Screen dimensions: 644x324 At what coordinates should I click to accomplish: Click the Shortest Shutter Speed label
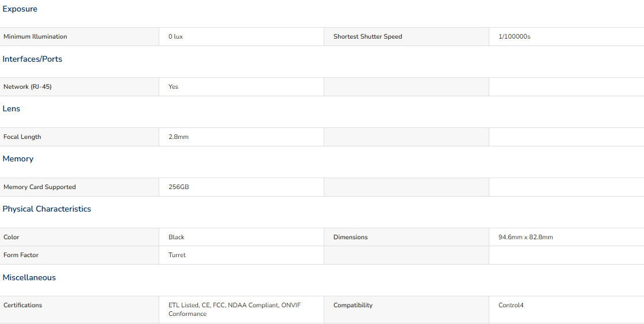point(368,36)
